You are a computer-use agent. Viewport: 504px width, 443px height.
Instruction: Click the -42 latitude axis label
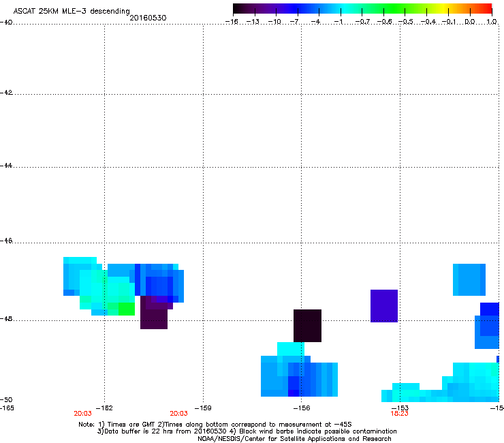[x=6, y=92]
